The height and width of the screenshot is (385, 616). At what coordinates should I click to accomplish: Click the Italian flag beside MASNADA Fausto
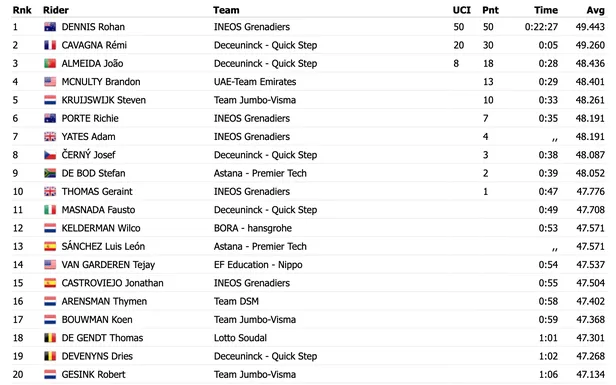(50, 210)
